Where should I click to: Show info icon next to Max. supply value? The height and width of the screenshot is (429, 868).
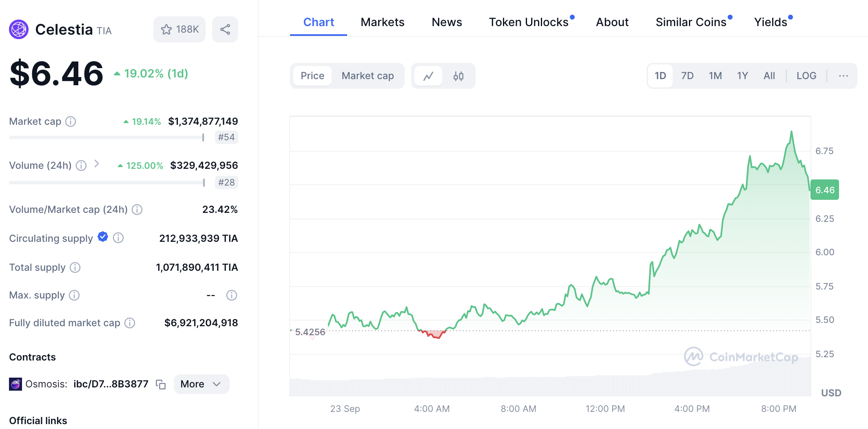[232, 295]
